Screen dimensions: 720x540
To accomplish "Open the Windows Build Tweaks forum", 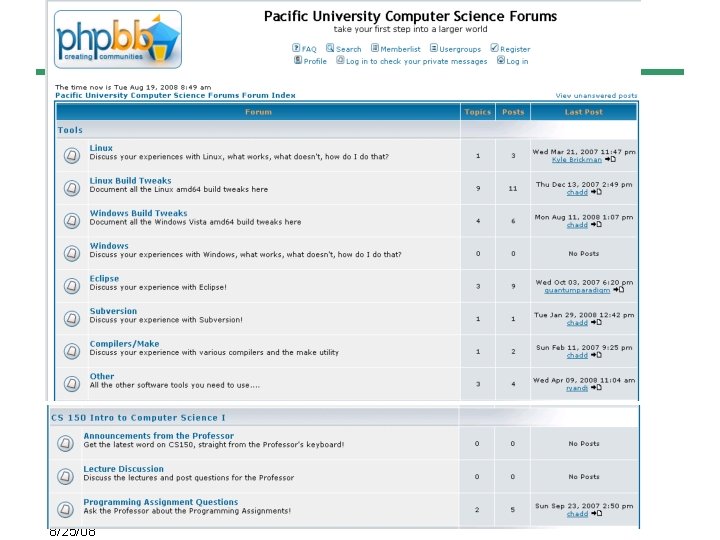I will [139, 213].
